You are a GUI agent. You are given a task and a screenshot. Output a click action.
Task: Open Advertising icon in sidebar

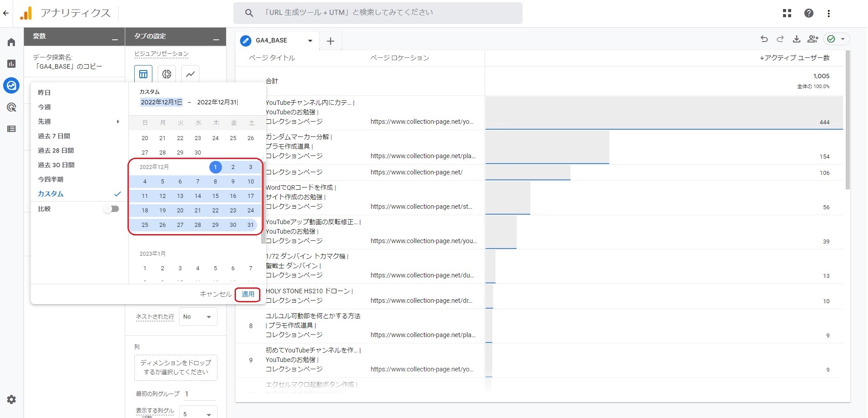pos(11,107)
